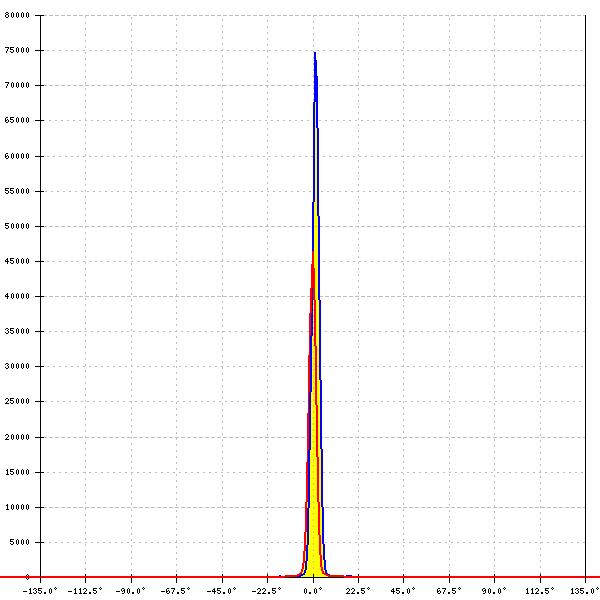Image resolution: width=600 pixels, height=600 pixels.
Task: Click the 90.0° x-axis label
Action: point(494,590)
